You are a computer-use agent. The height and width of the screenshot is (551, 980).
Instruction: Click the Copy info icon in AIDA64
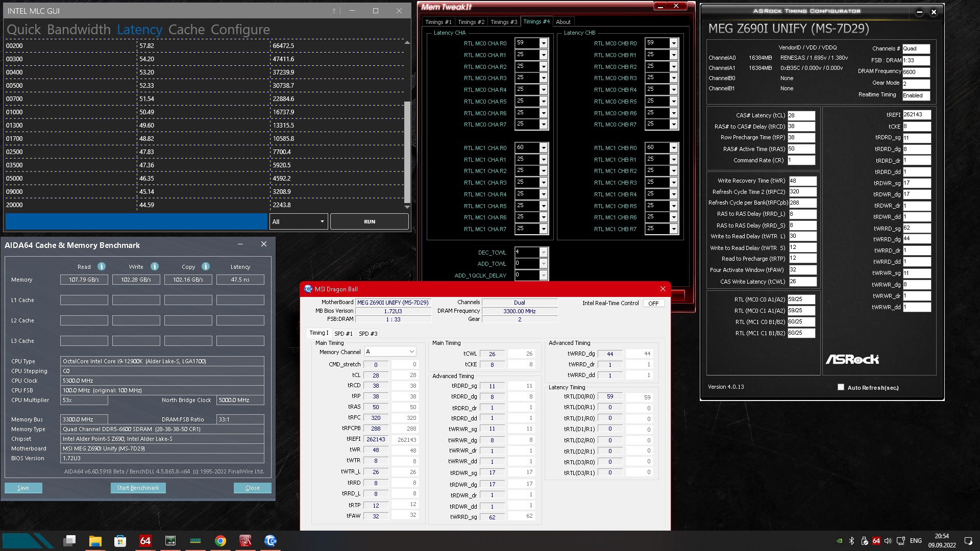click(206, 266)
